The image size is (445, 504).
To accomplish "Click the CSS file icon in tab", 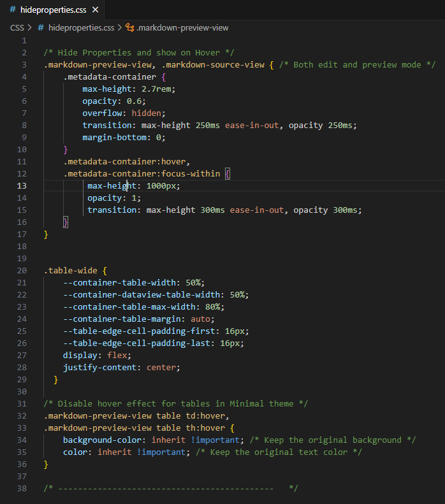I will (13, 10).
